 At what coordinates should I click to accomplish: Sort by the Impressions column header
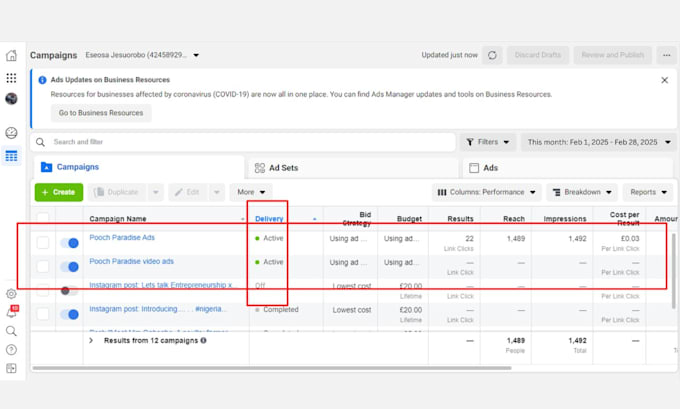[x=565, y=219]
